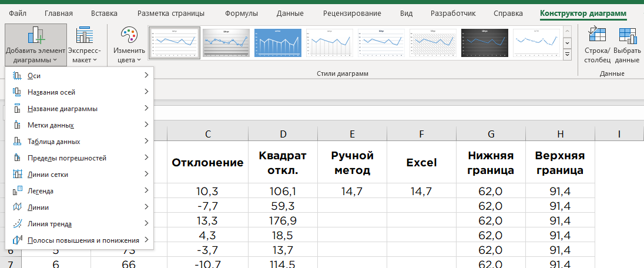644x268 pixels.
Task: Click the Метки данных icon
Action: pos(17,125)
